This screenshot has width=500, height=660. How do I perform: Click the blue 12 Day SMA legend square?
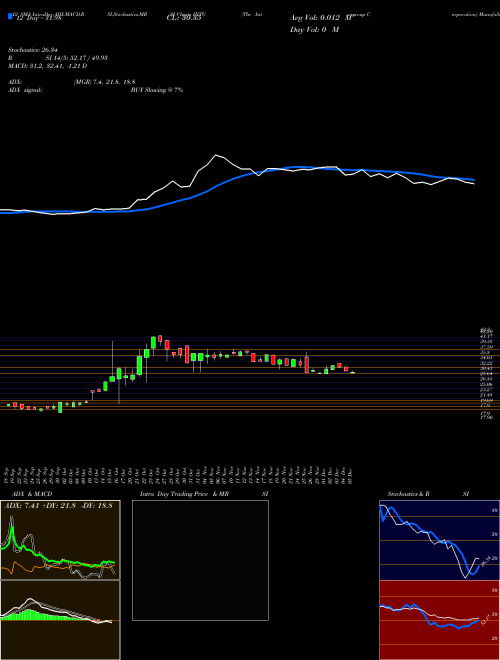[10, 16]
